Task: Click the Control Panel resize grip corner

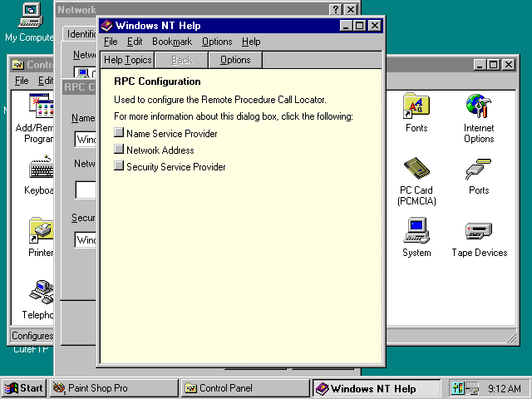Action: (511, 337)
